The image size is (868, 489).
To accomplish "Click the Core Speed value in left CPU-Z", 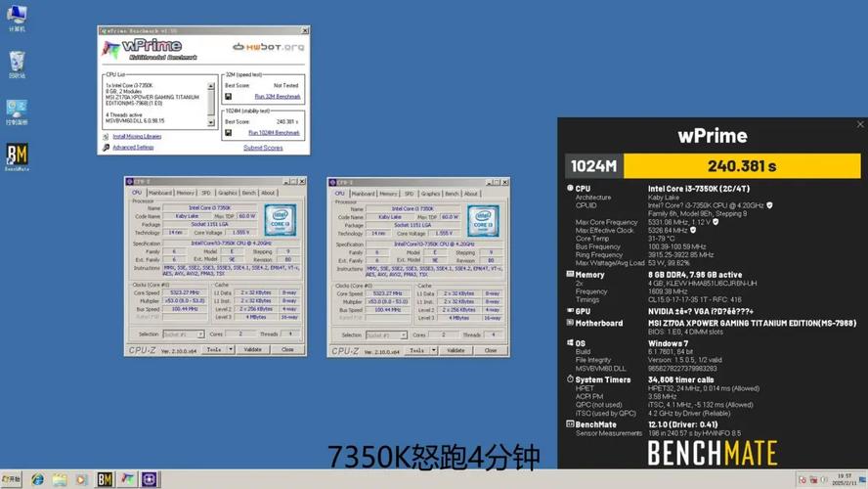I will pyautogui.click(x=185, y=293).
